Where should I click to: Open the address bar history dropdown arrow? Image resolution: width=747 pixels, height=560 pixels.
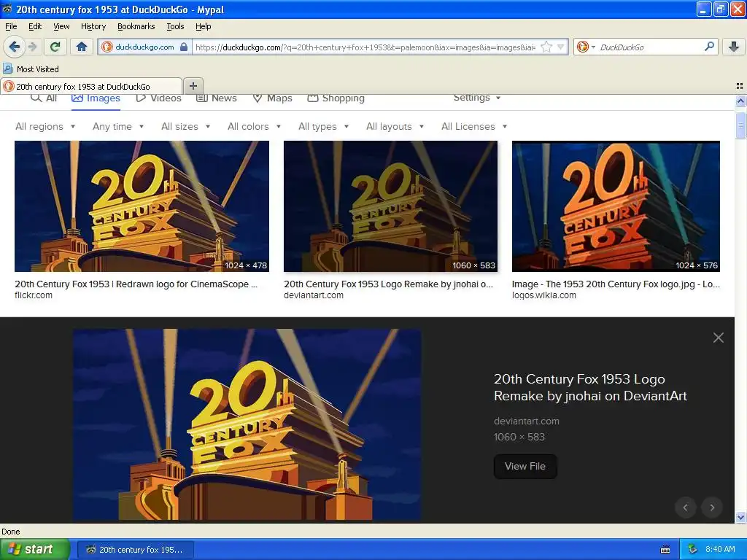pyautogui.click(x=561, y=47)
